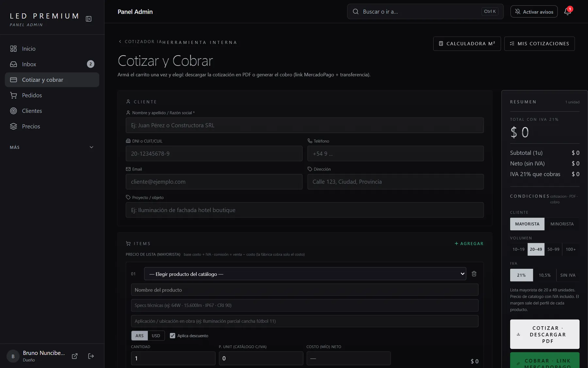Expand the MÁS sidebar section
Viewport: 588px width, 368px height.
52,147
